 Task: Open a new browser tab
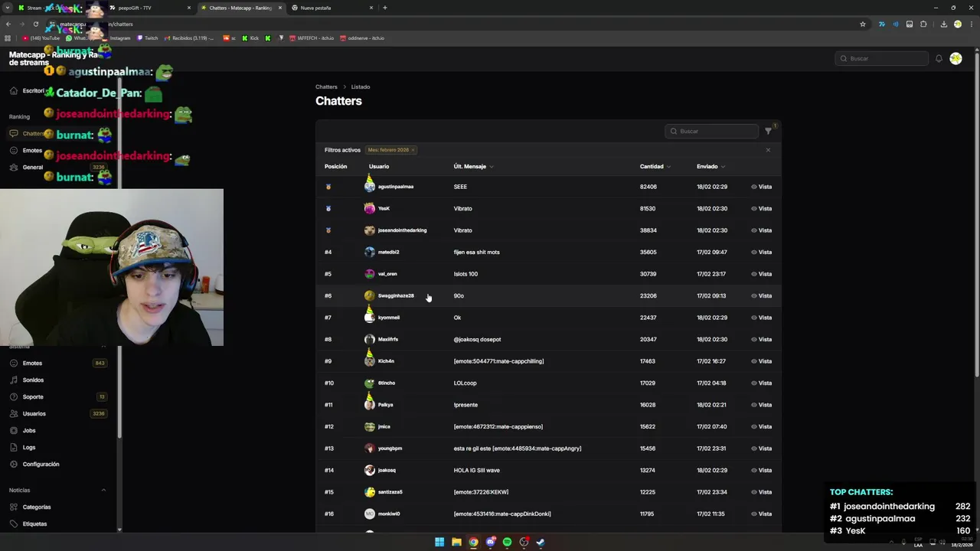coord(384,8)
